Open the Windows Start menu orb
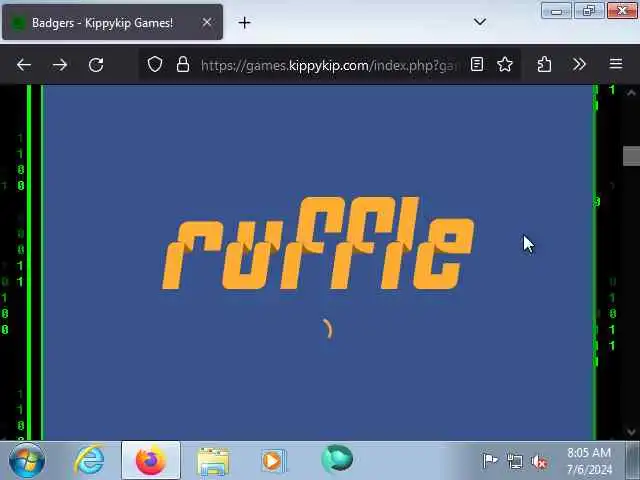The image size is (640, 480). [27, 461]
